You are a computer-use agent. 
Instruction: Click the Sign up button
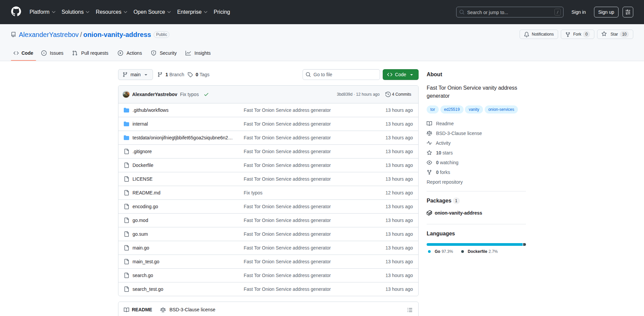pyautogui.click(x=606, y=12)
